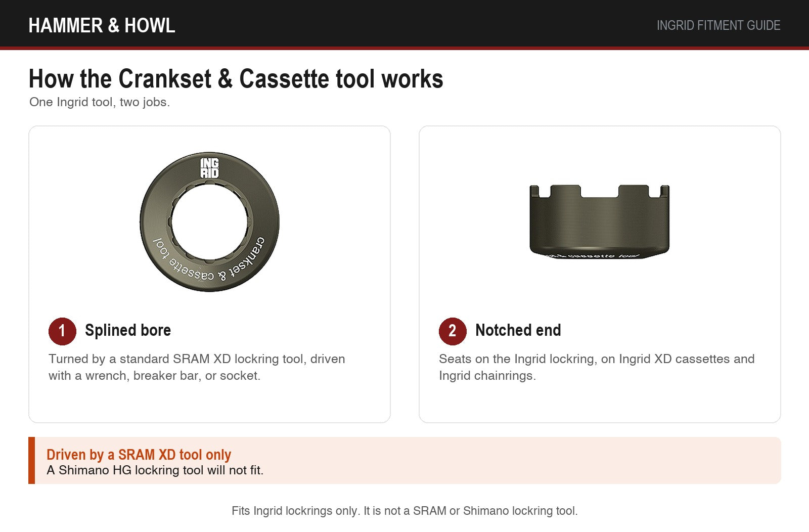
Task: Click the HAMMER & HOWL brand logo
Action: coord(102,25)
